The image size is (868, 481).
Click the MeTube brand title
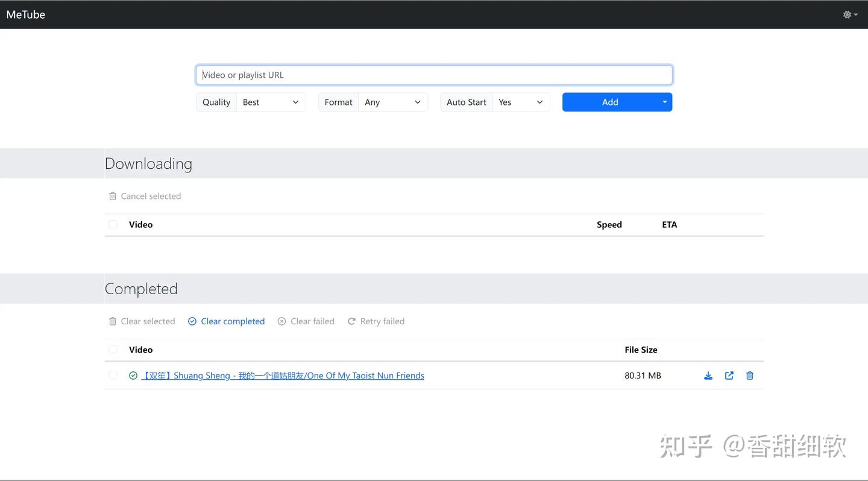click(26, 14)
